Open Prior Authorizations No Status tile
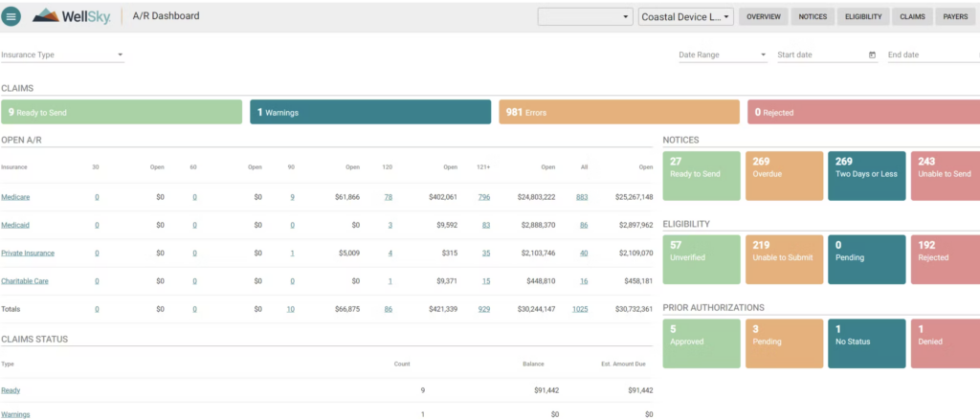Screen dimensions: 980x419 click(x=867, y=343)
